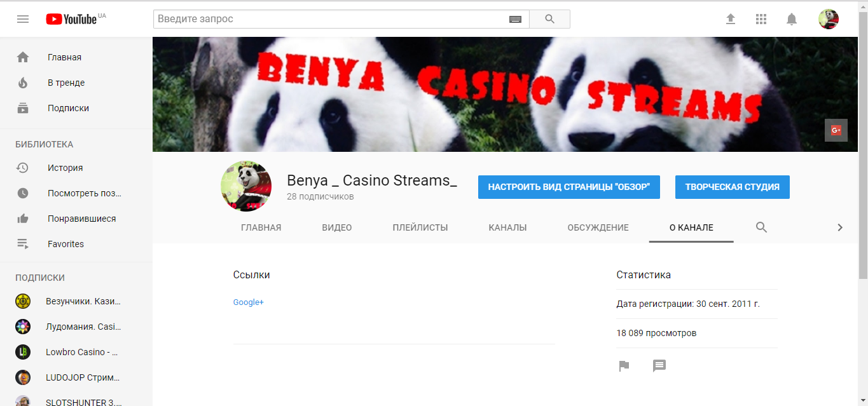Click the Google+ icon on the banner

[x=836, y=130]
